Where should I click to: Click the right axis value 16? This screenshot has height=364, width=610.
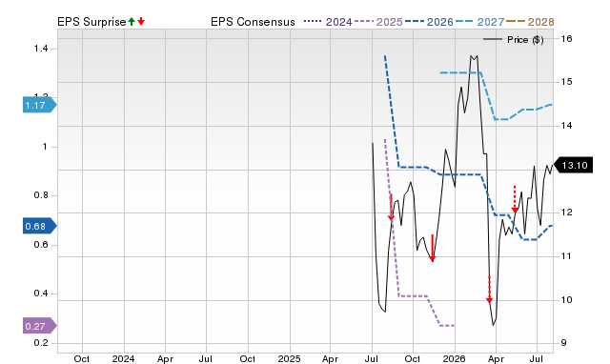tap(566, 38)
